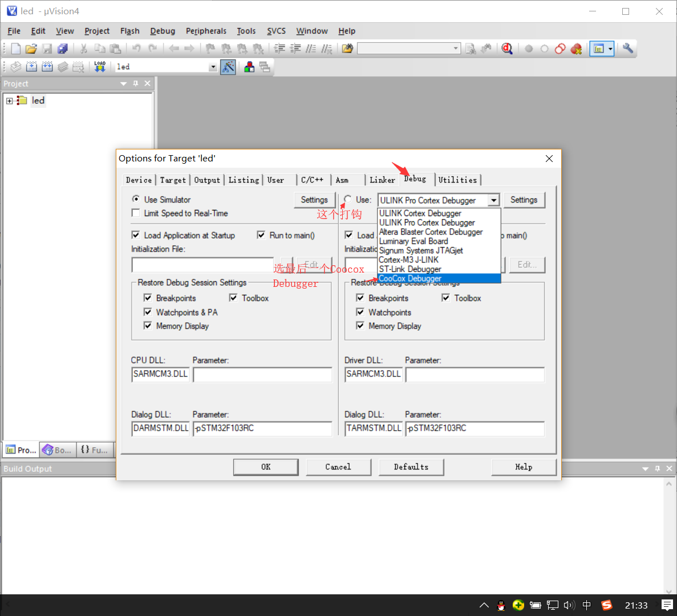Choose ULINK Cortex Debugger from the list
Screen dimensions: 677x616
(439, 213)
